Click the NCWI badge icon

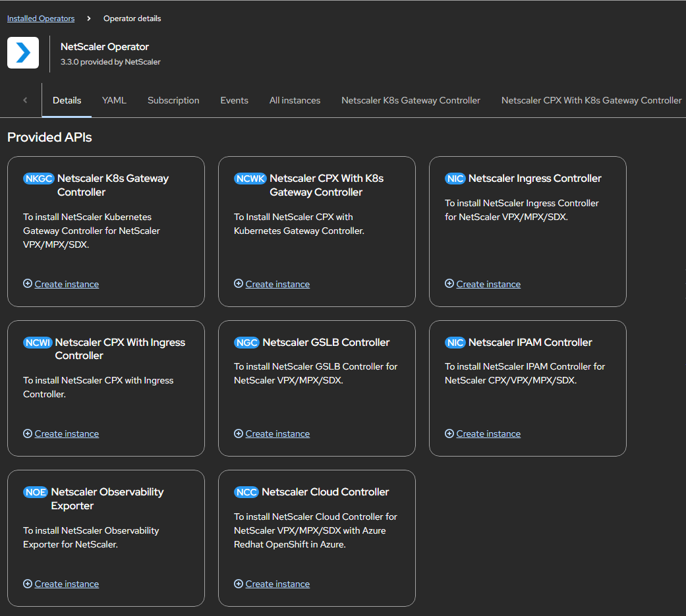coord(38,343)
